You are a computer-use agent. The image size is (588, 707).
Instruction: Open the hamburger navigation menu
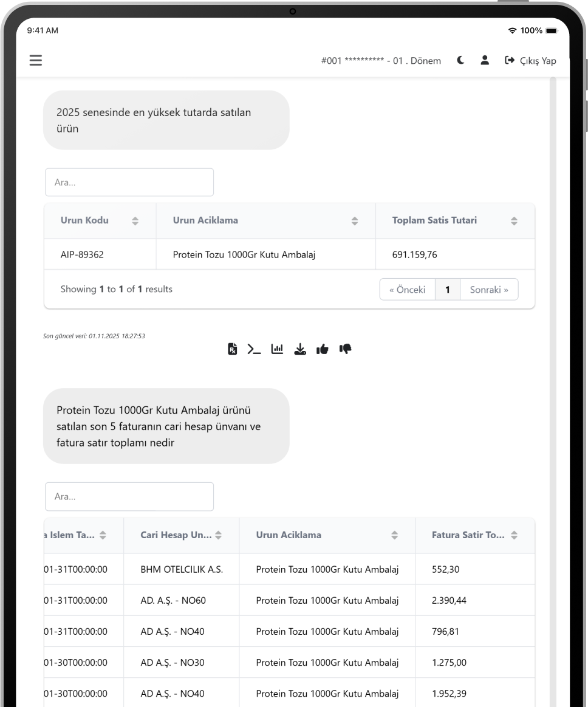click(x=36, y=60)
